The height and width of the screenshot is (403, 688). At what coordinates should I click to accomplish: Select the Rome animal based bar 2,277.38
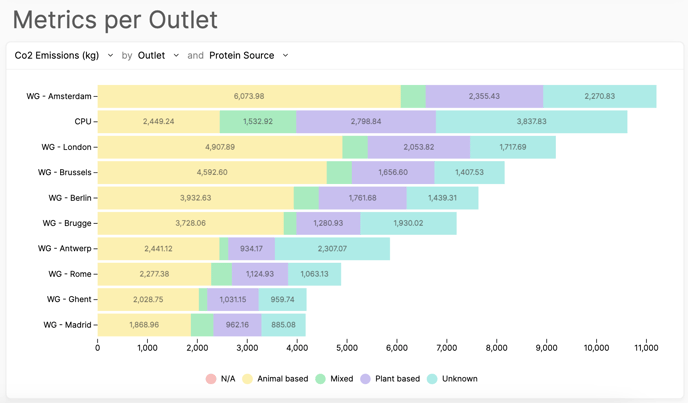(154, 274)
